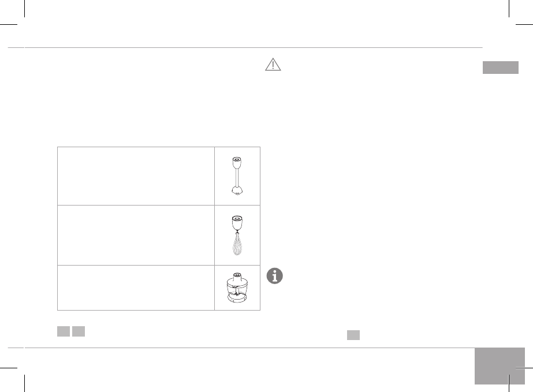Image resolution: width=533 pixels, height=392 pixels.
Task: Click the small gray box under the info section
Action: tap(353, 335)
